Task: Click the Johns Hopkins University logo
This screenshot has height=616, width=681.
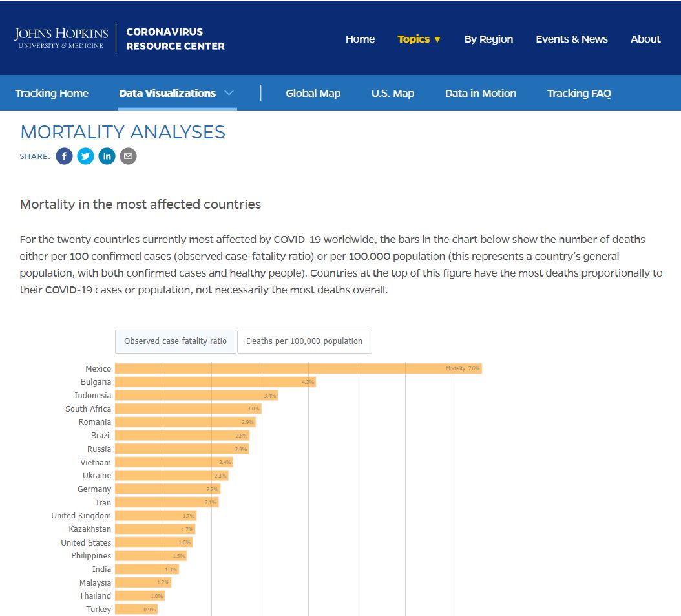Action: coord(61,38)
